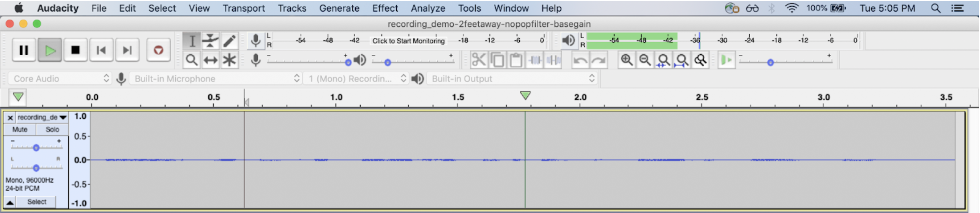This screenshot has width=980, height=213.
Task: Skip to Start of the track
Action: [x=101, y=50]
